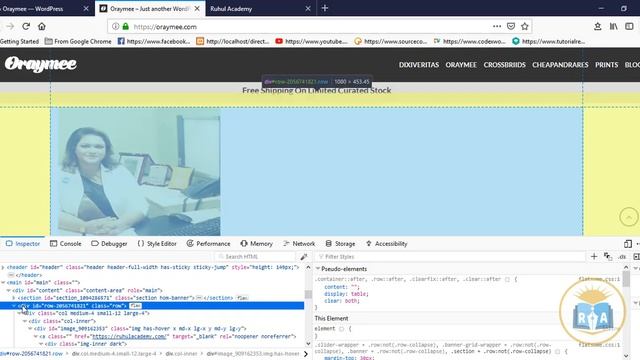
Task: Open a new browser tab
Action: click(x=325, y=8)
